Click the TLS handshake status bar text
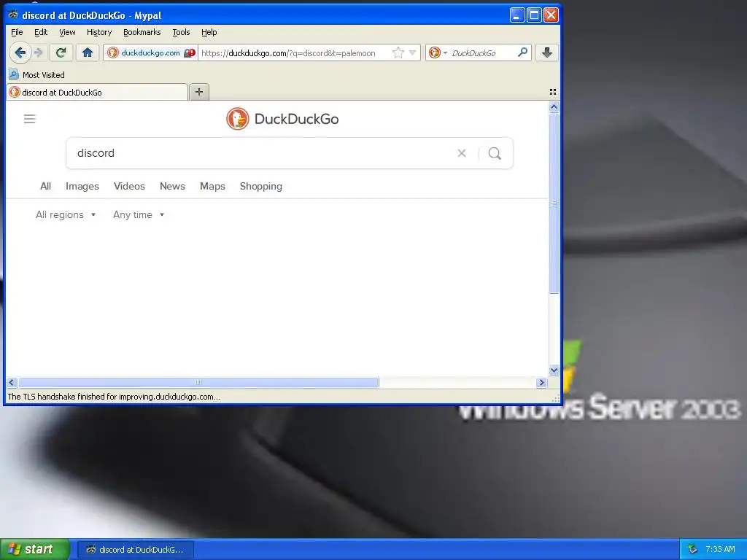Image resolution: width=747 pixels, height=560 pixels. pyautogui.click(x=114, y=396)
